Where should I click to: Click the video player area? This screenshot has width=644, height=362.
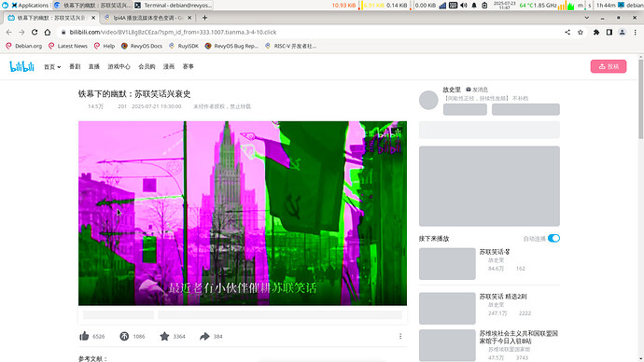point(243,213)
